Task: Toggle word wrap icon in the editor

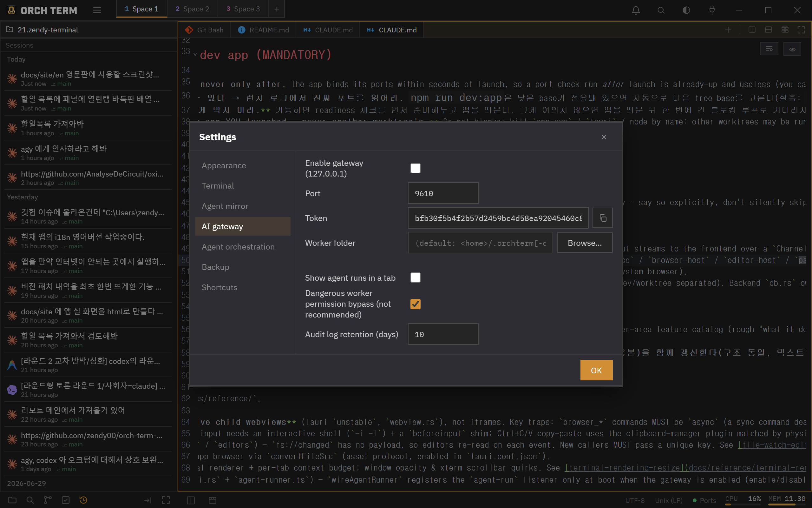Action: point(769,49)
